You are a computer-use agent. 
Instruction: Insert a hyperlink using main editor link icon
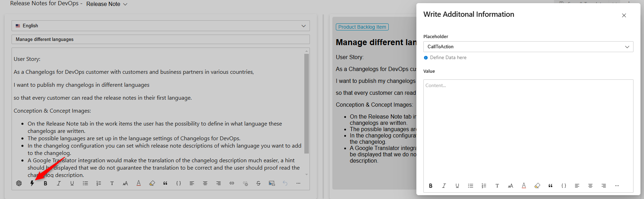[x=232, y=183]
